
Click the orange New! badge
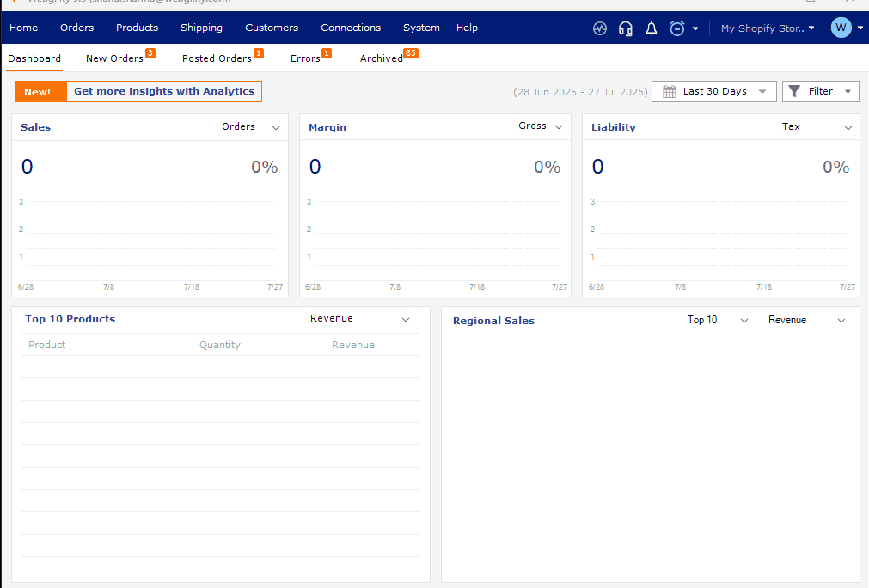pos(37,92)
